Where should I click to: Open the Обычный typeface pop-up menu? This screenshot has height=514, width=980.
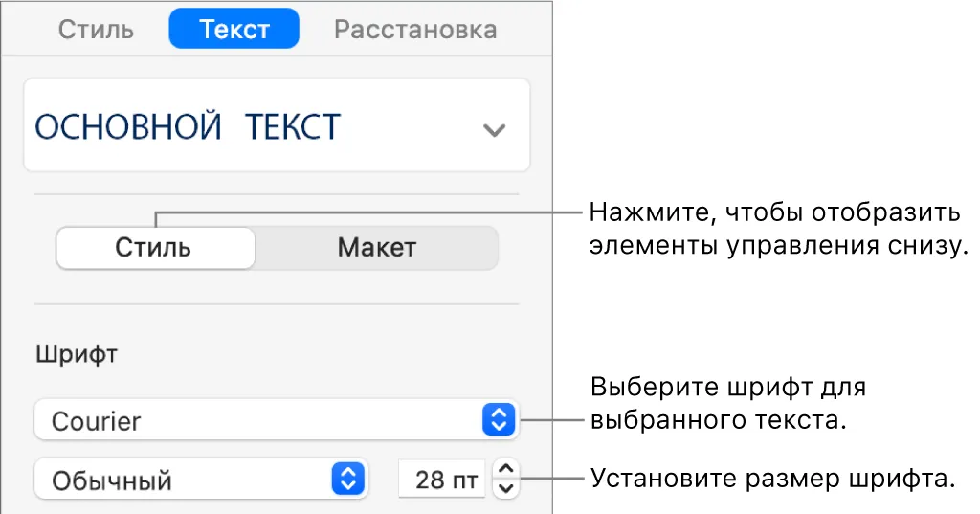click(201, 480)
